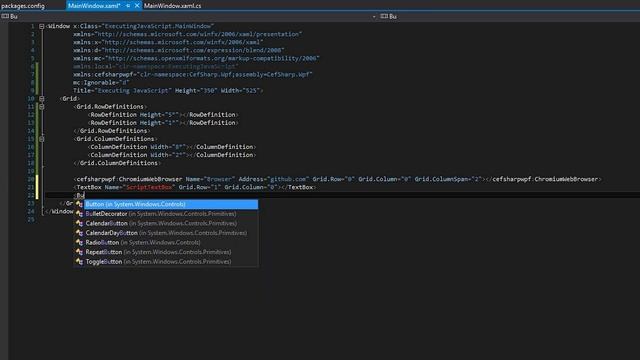Click the x:Class attribute on line 1
Viewport: 640px width, 360px height.
(x=144, y=26)
